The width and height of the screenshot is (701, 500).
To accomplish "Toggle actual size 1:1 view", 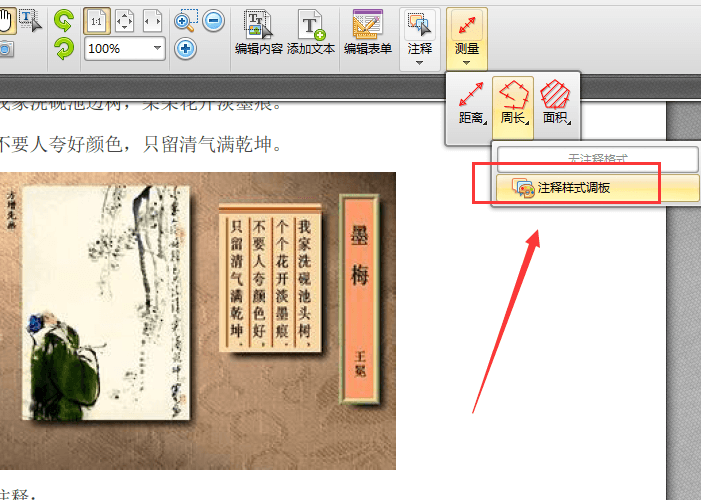I will coord(98,19).
